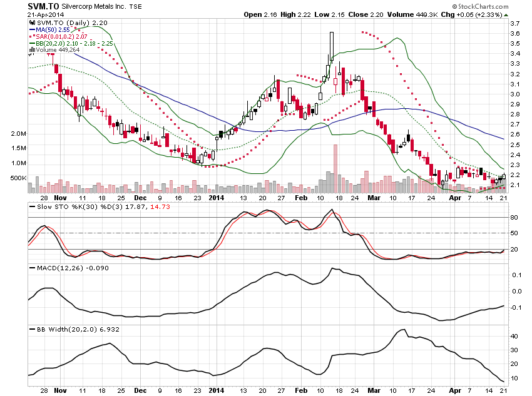Click the Volume 449.3K header value
The width and height of the screenshot is (532, 396).
(x=411, y=14)
